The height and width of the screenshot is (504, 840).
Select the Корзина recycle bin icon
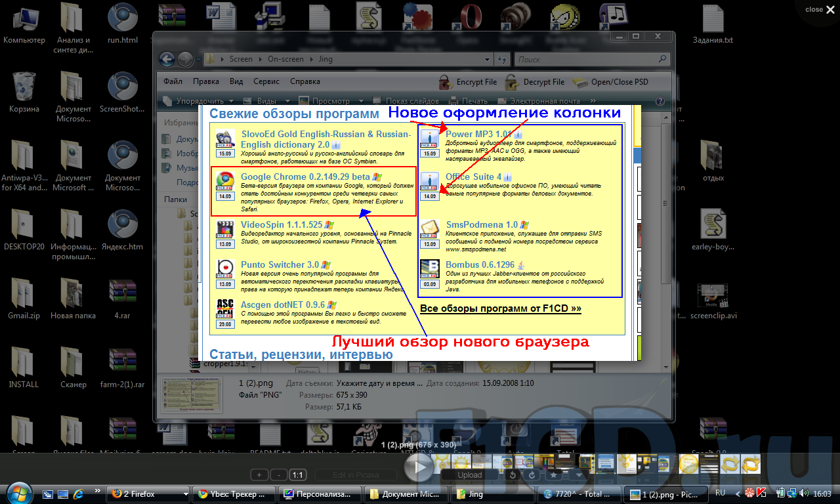click(x=24, y=92)
